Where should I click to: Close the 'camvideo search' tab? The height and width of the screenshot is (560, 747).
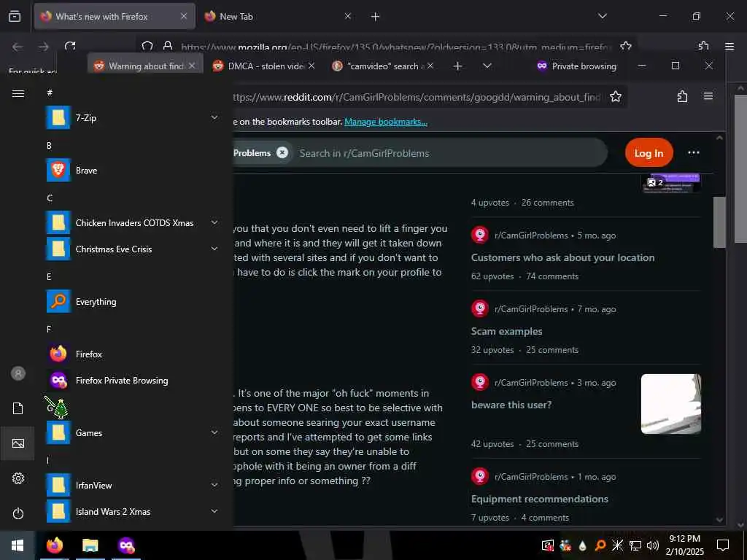[x=430, y=66]
